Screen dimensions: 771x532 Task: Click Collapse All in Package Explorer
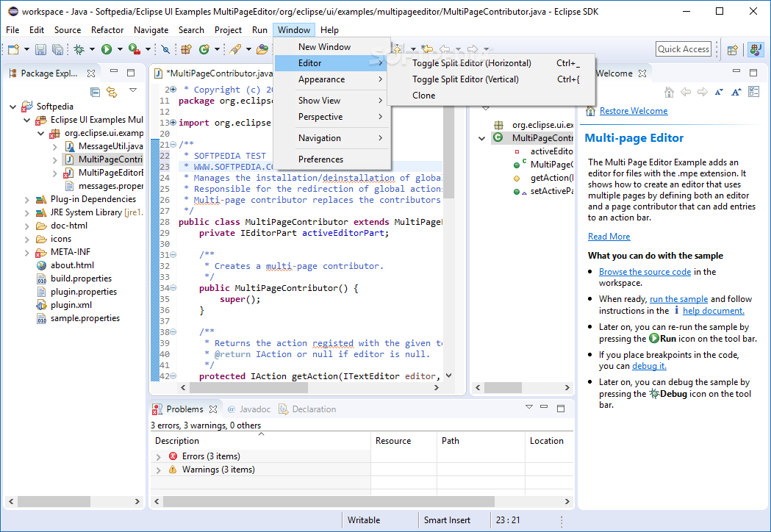click(96, 92)
